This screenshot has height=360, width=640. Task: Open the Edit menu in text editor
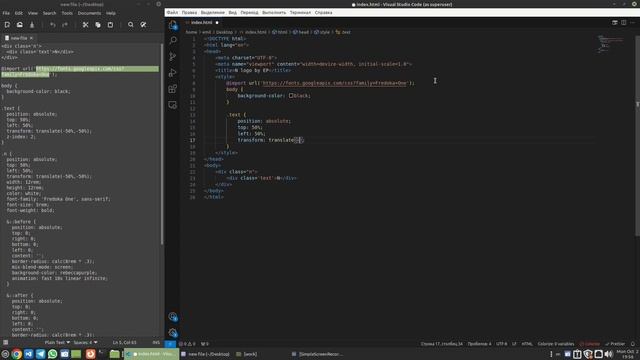(19, 13)
